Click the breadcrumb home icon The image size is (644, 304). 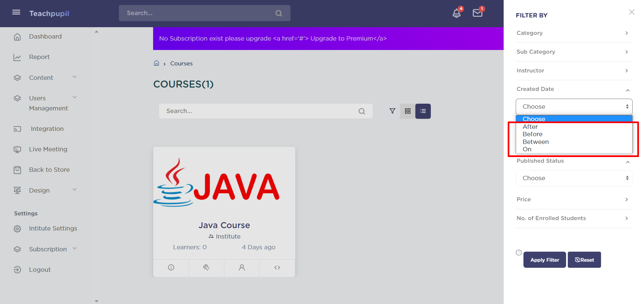point(156,63)
